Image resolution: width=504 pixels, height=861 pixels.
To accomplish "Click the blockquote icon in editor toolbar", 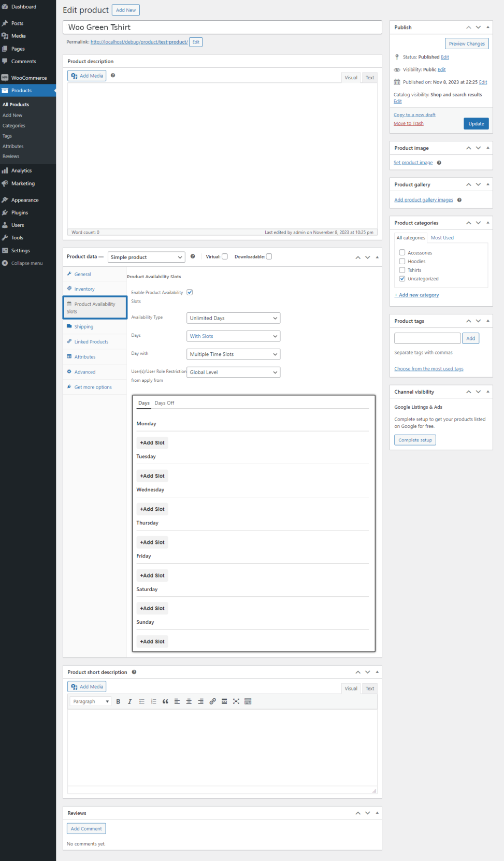I will pyautogui.click(x=165, y=701).
